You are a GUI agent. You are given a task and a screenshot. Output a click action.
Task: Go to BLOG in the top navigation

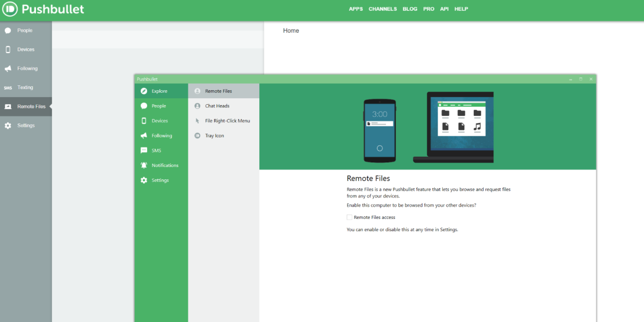[x=410, y=9]
